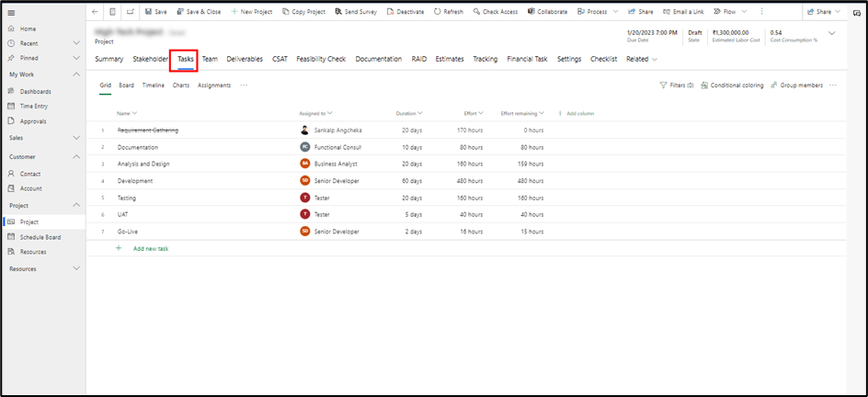Click the Deactivate button
Image resolution: width=868 pixels, height=397 pixels.
tap(404, 12)
